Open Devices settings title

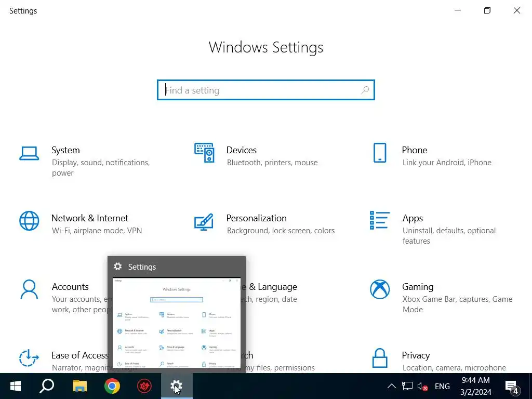coord(241,150)
